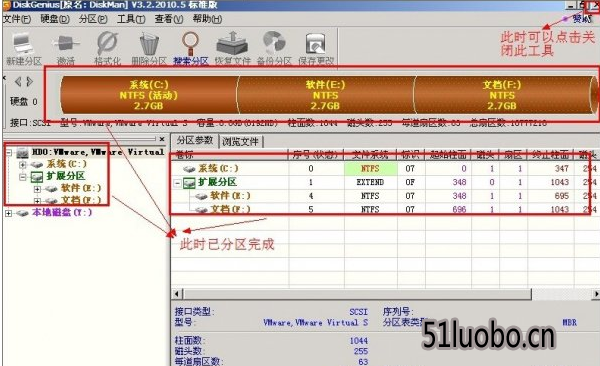Expand the 系统(C:) node in the disk tree
Viewport: 600px width, 366px height.
click(x=23, y=165)
